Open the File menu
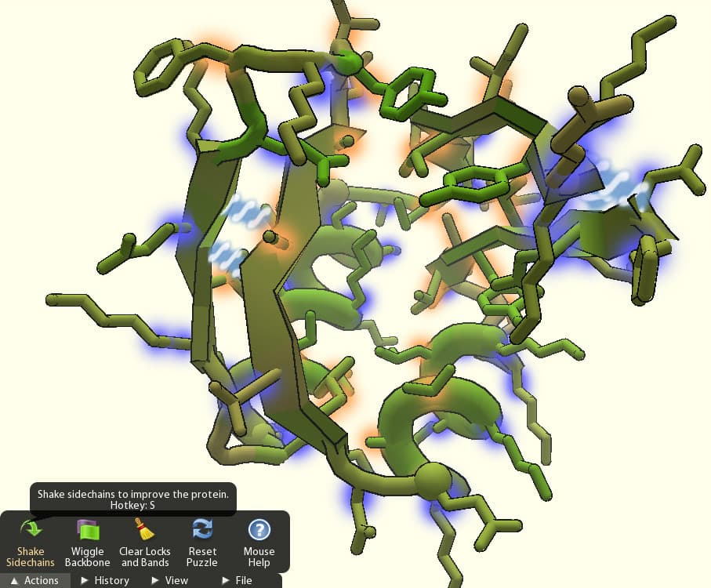The width and height of the screenshot is (711, 588). (x=237, y=580)
